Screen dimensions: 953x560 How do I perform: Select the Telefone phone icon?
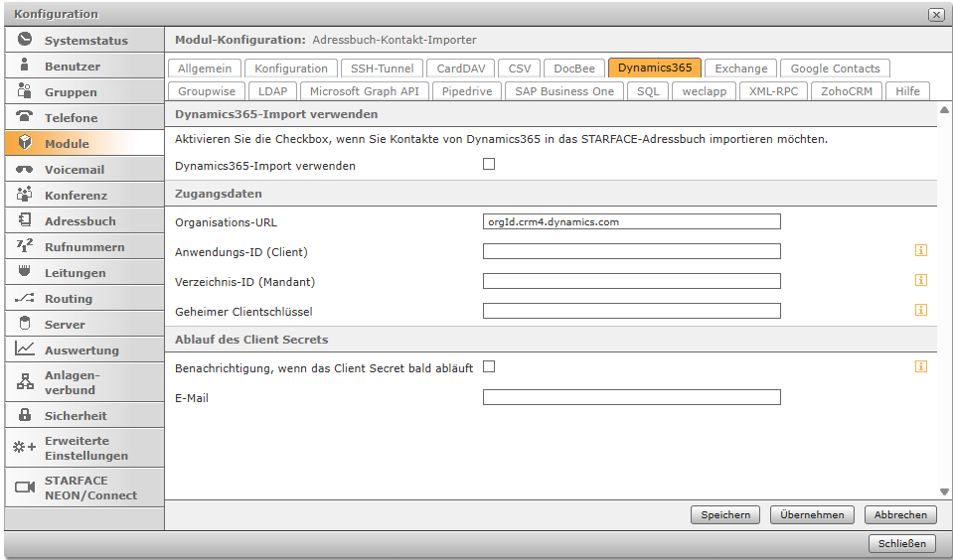coord(25,117)
